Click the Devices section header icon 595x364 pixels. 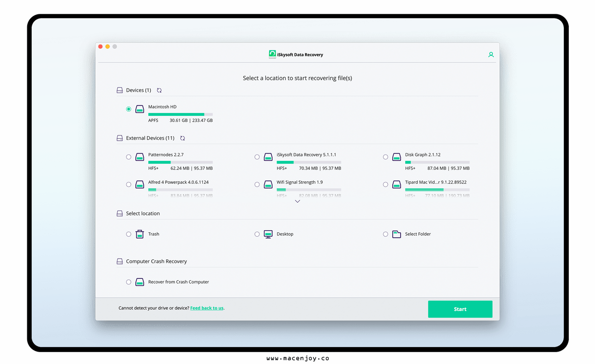click(119, 90)
